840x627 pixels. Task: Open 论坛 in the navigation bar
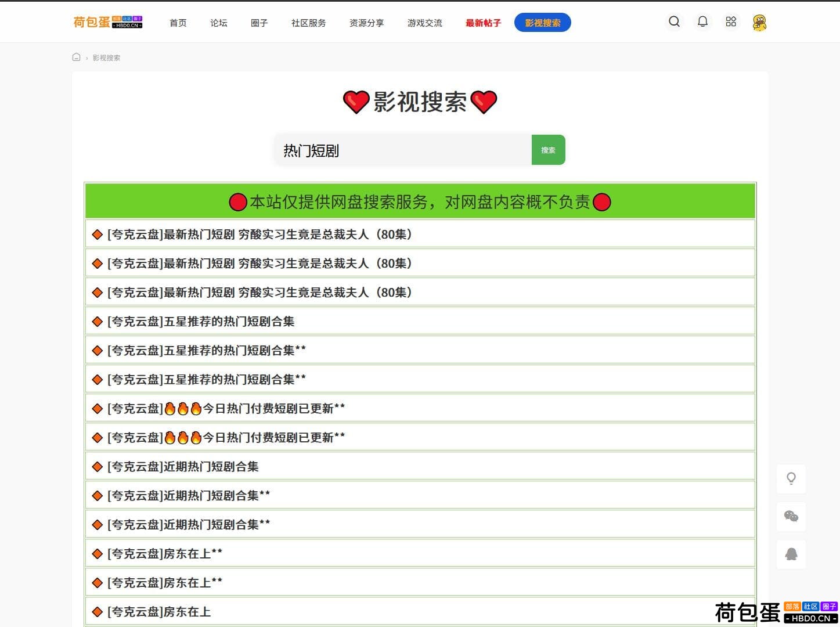tap(219, 23)
